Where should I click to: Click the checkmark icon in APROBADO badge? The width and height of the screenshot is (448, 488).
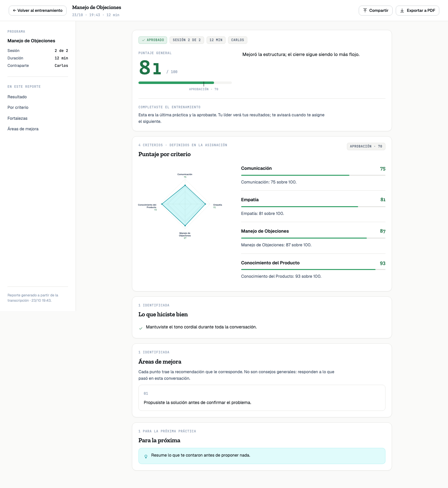(143, 40)
